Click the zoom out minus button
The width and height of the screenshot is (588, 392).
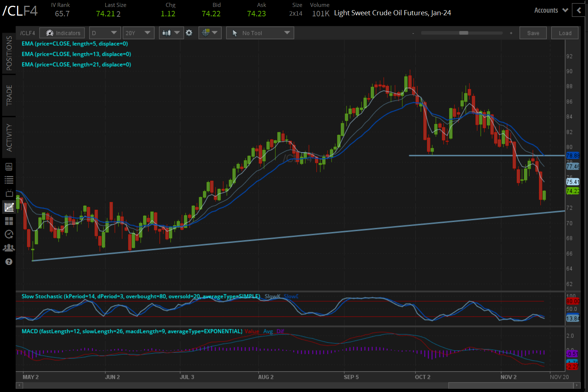click(x=413, y=33)
